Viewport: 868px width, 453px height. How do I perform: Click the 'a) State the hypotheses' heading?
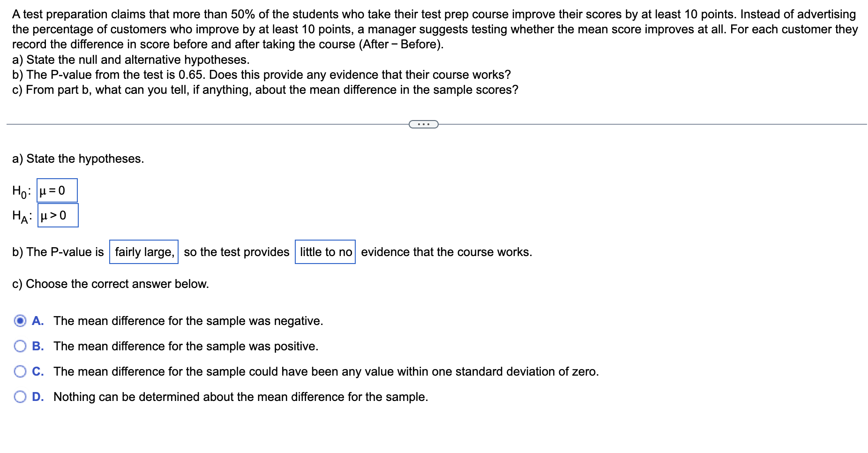tap(78, 159)
